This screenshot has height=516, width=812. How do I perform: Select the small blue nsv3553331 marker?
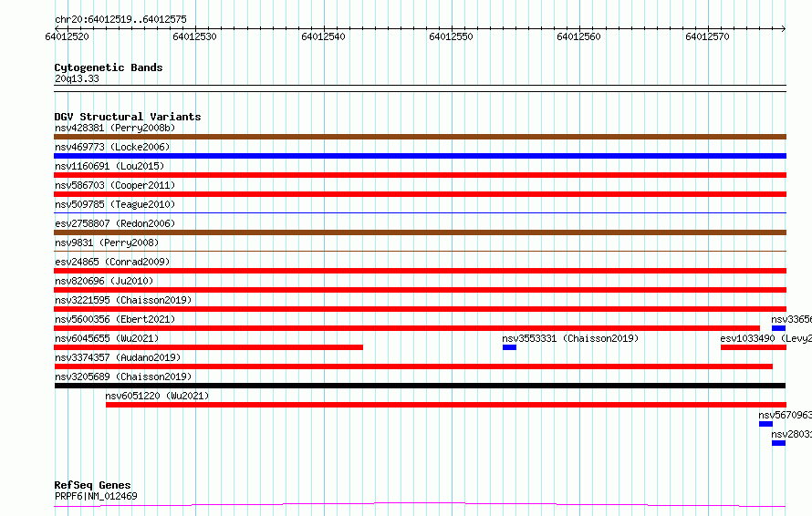coord(510,347)
